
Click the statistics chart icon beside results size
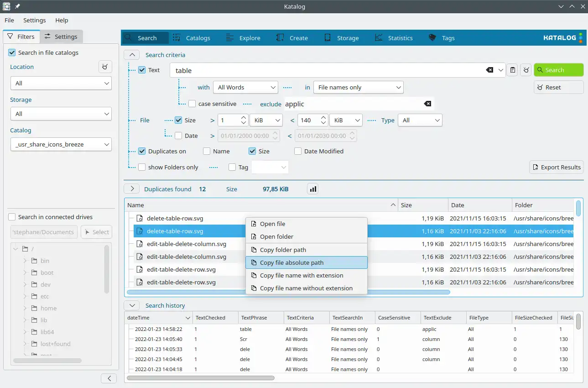click(313, 189)
